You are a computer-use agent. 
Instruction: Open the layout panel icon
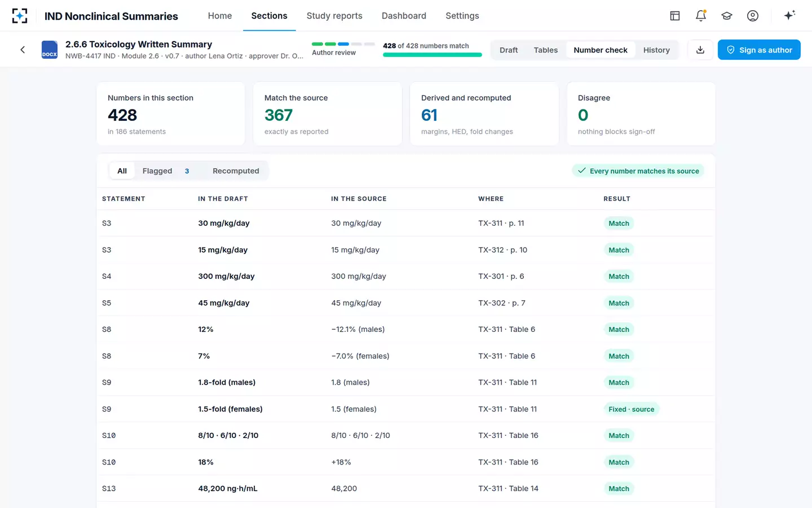(675, 16)
